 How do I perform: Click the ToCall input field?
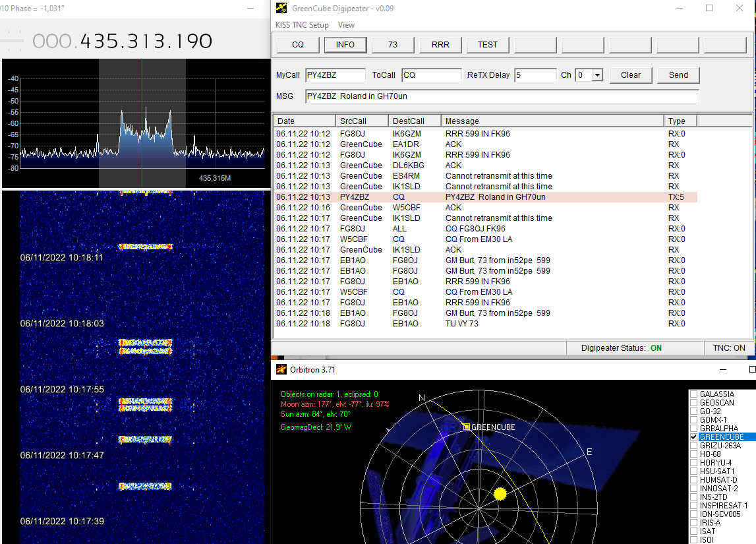[x=431, y=75]
